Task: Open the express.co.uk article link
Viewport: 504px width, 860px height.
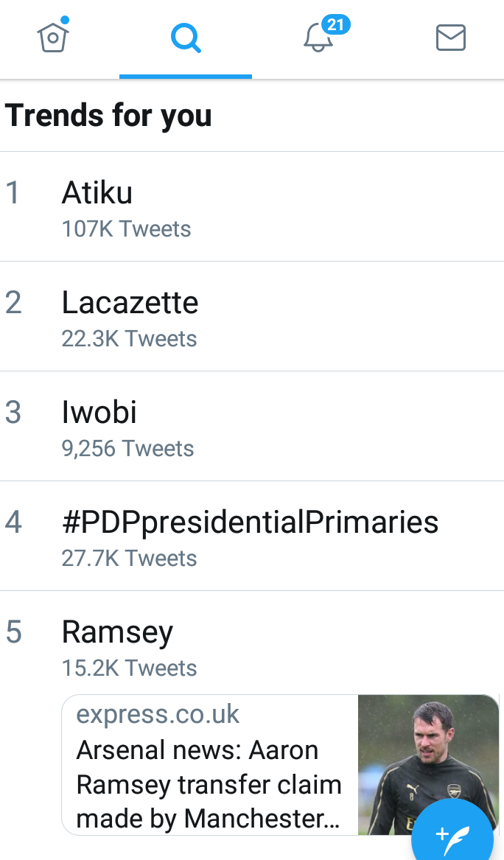Action: [158, 713]
